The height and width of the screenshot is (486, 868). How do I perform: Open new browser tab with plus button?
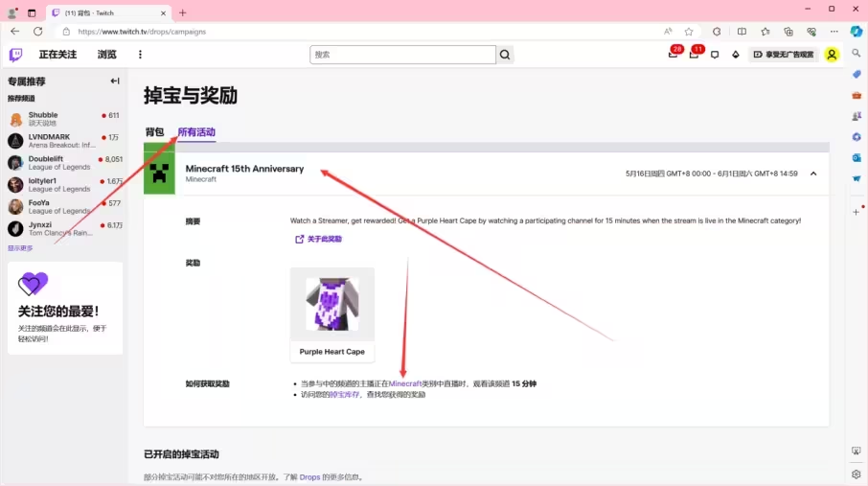pos(183,12)
